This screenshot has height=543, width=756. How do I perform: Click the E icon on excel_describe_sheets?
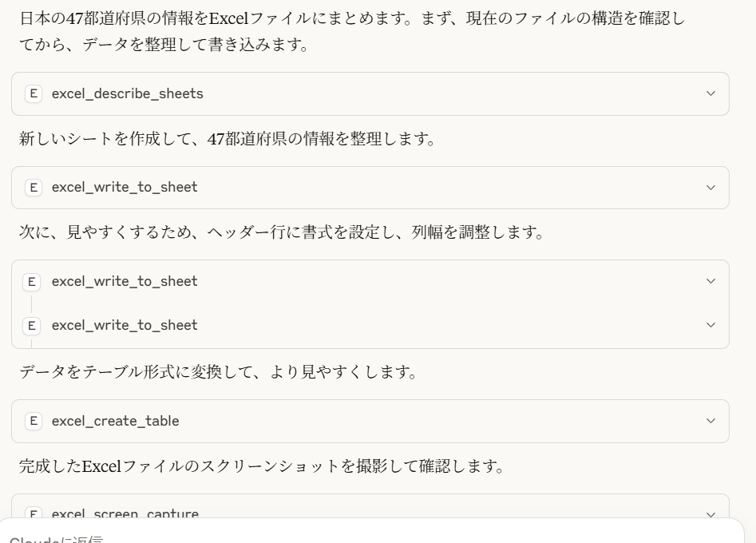pos(33,93)
